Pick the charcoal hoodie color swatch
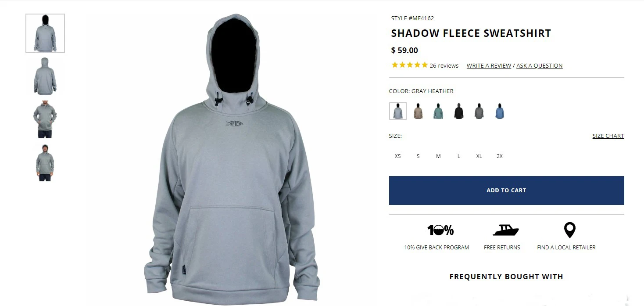This screenshot has width=644, height=306. point(479,111)
